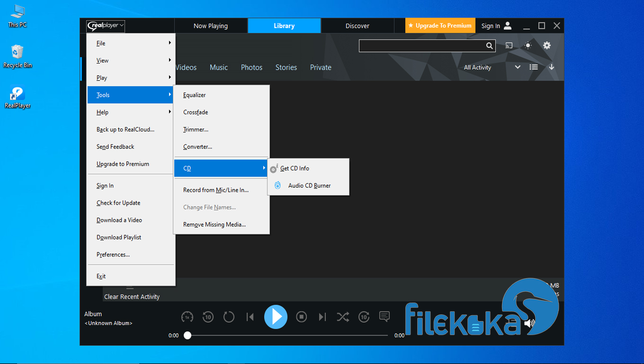Open the cast to device icon
This screenshot has height=364, width=644.
(x=509, y=45)
